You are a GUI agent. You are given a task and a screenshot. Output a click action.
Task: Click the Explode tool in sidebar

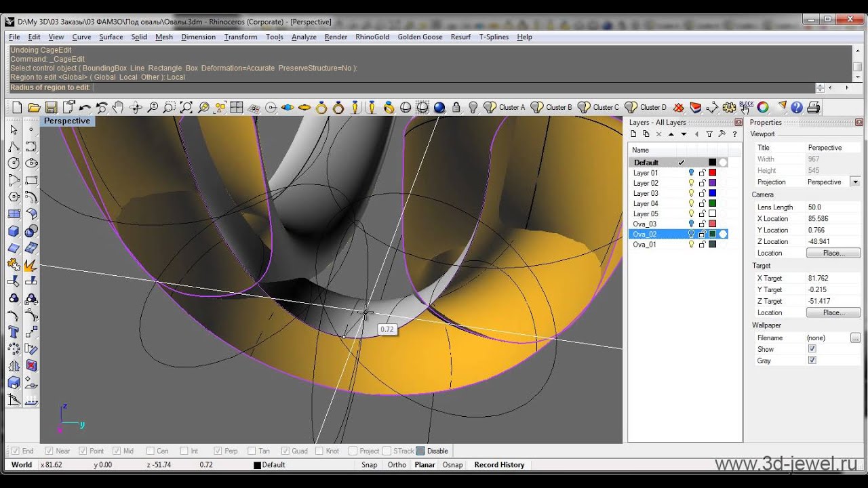(31, 265)
